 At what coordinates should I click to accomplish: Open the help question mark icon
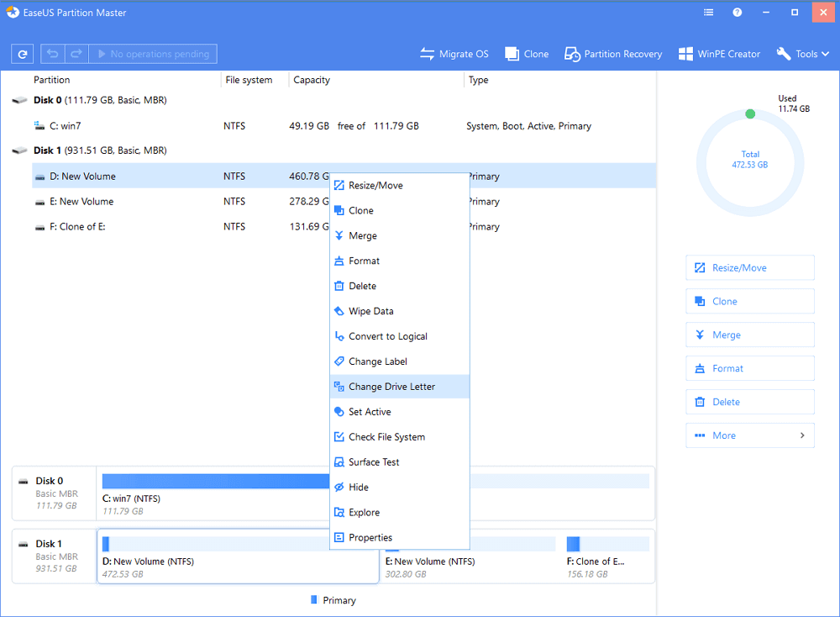tap(738, 13)
